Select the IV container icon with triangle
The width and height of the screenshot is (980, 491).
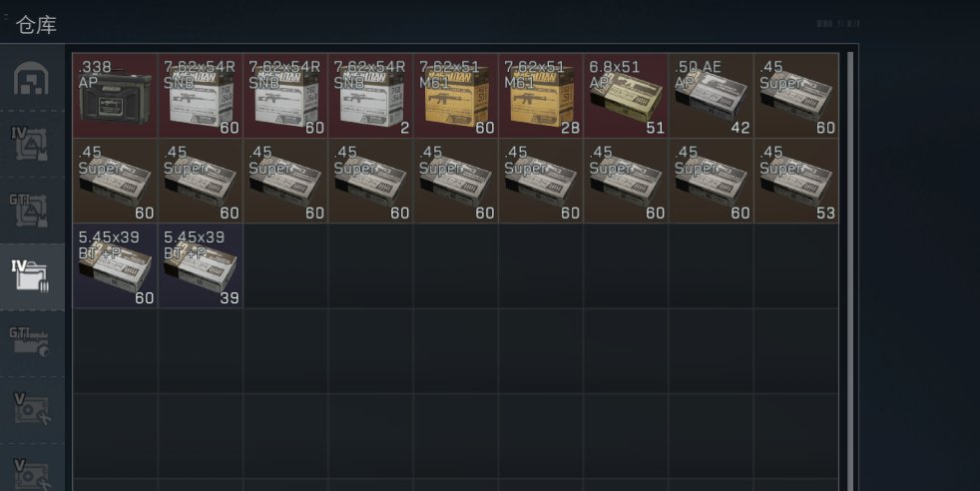coord(29,145)
